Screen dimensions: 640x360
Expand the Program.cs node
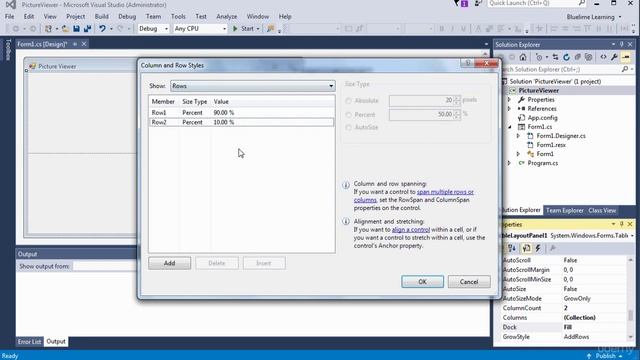tap(509, 163)
